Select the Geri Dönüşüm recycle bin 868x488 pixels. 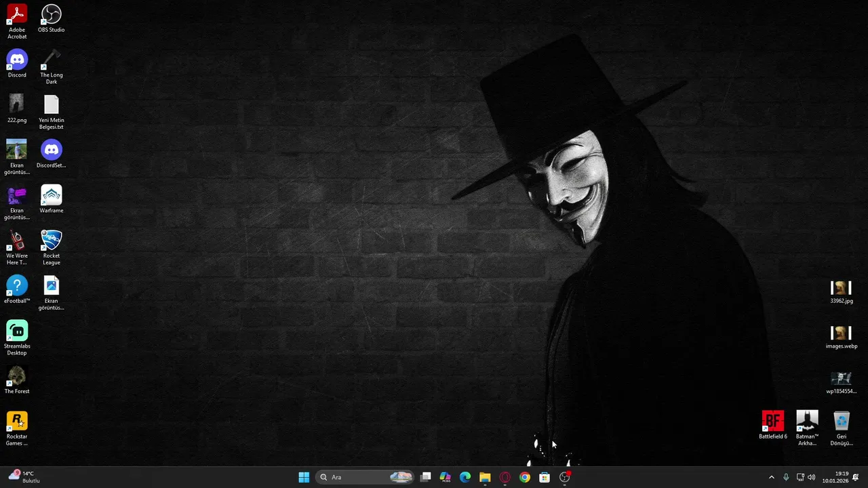point(842,428)
